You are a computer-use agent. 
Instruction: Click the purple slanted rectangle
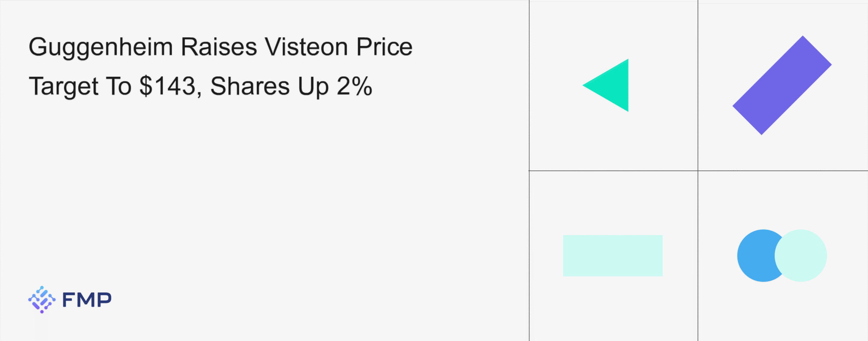point(782,85)
